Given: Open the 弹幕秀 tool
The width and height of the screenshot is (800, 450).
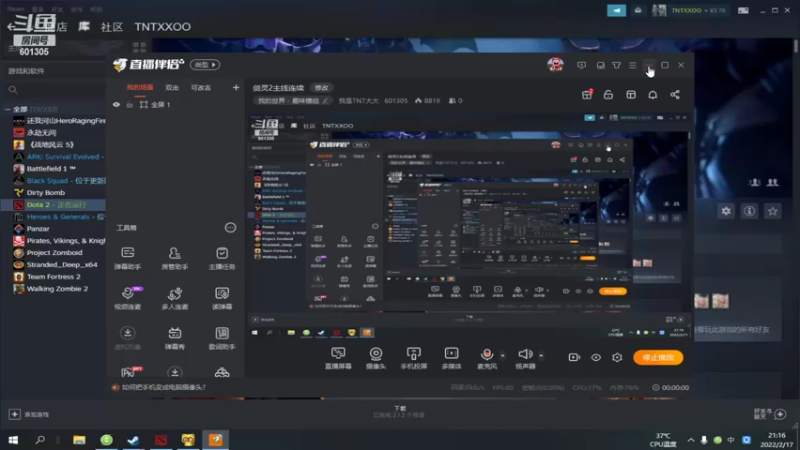Looking at the screenshot, I should click(x=174, y=338).
